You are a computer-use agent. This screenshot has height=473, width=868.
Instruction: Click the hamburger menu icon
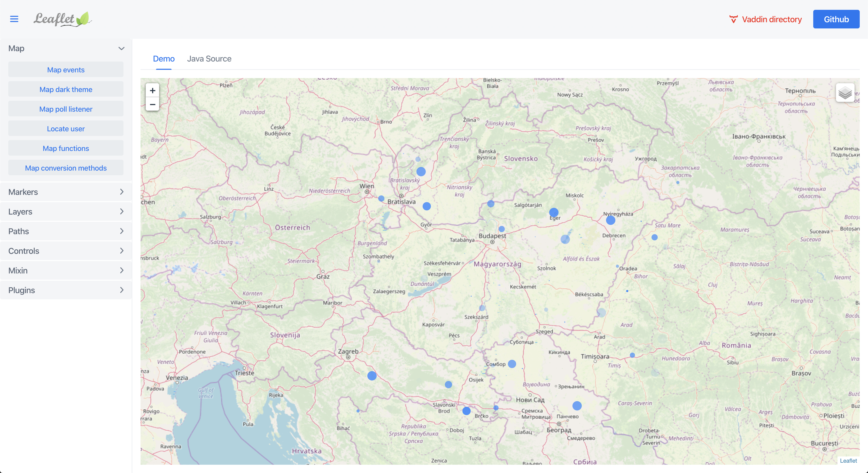pyautogui.click(x=14, y=19)
